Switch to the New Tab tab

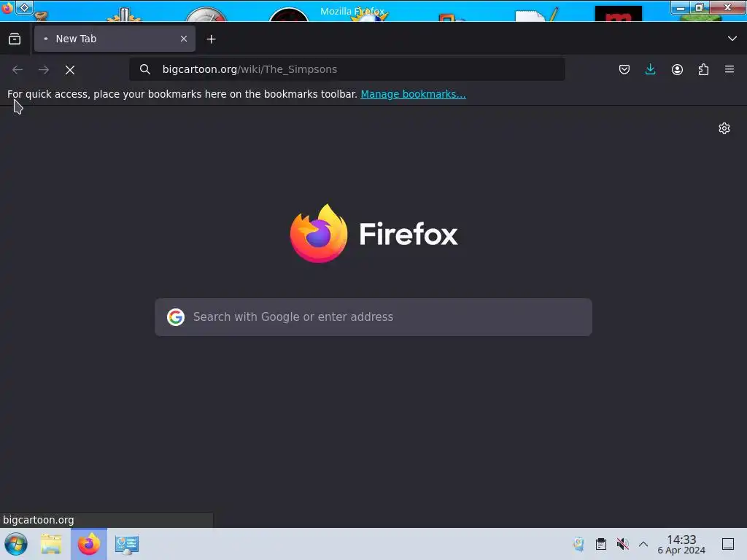115,39
